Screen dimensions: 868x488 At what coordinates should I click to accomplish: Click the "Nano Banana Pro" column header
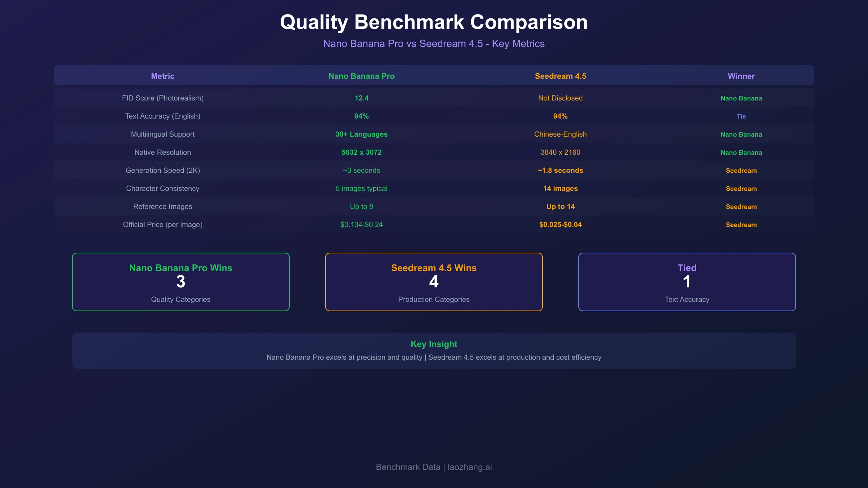[x=362, y=76]
